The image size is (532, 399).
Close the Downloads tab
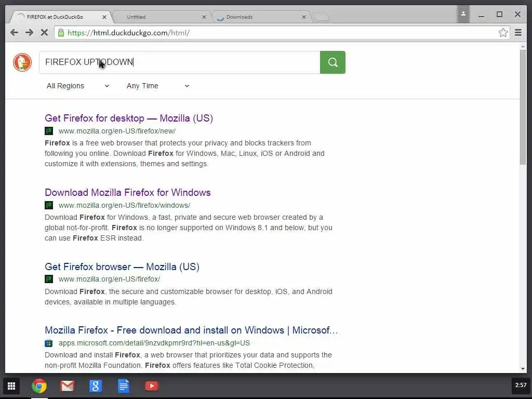point(303,17)
